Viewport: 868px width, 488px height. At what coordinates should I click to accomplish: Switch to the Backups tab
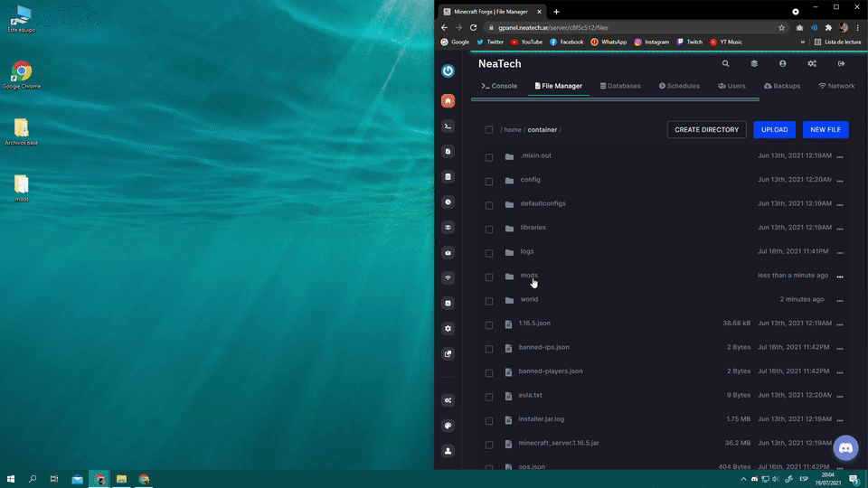pyautogui.click(x=782, y=86)
